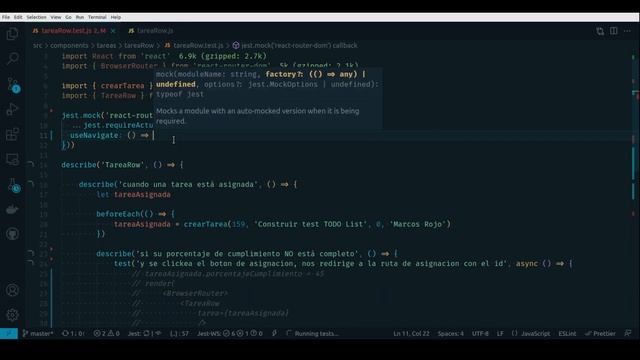Split the editor to the right
This screenshot has height=360, width=640.
(x=613, y=31)
